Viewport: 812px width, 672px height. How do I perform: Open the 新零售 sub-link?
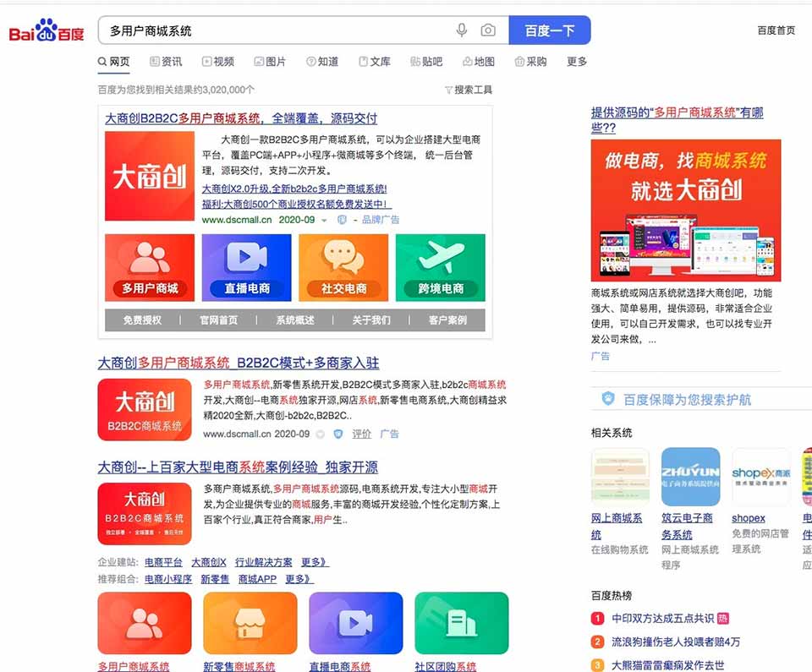[x=215, y=579]
